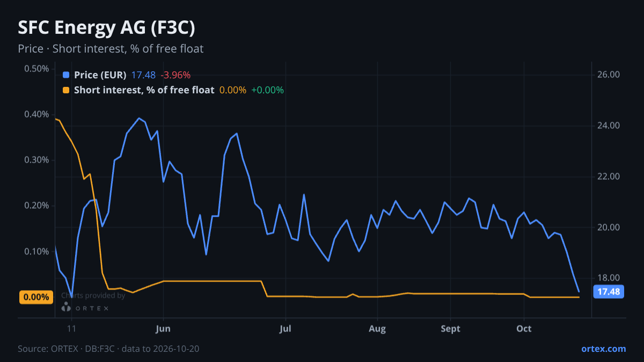Click the Jun label on the time axis

pyautogui.click(x=163, y=329)
